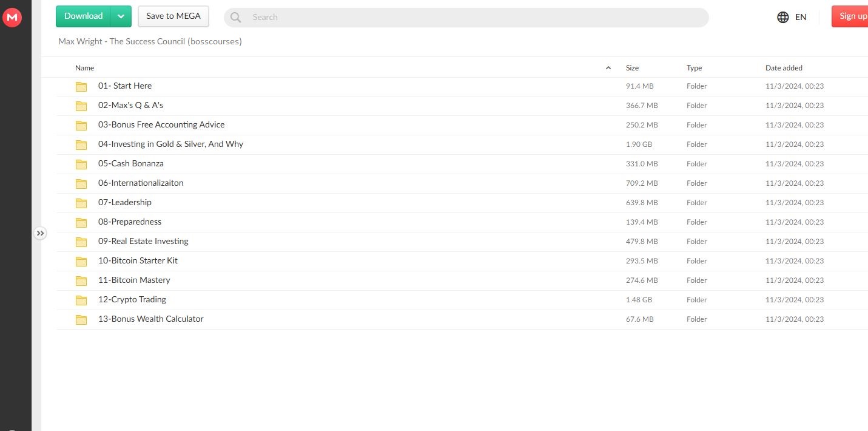The image size is (868, 431).
Task: Expand the left sidebar panel
Action: coord(40,233)
